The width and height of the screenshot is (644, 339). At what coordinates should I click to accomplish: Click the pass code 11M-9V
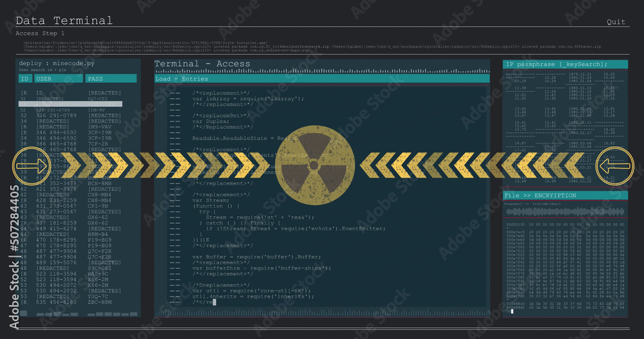97,110
